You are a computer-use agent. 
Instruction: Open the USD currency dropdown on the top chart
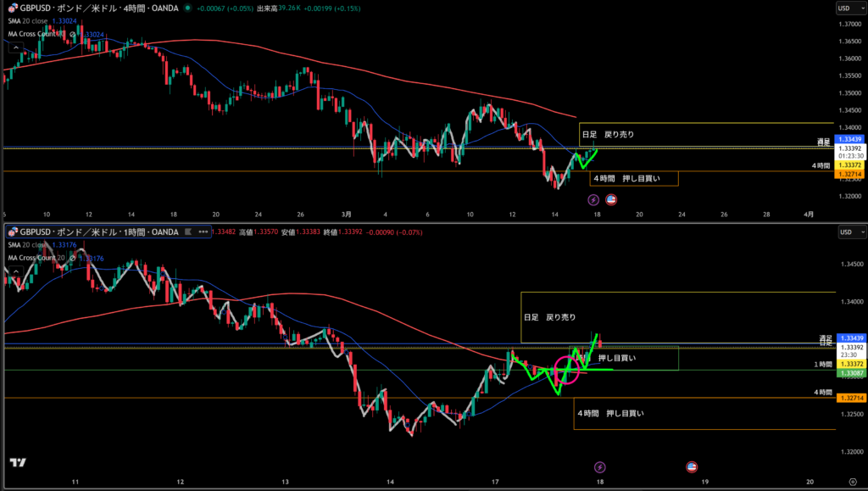click(x=843, y=8)
